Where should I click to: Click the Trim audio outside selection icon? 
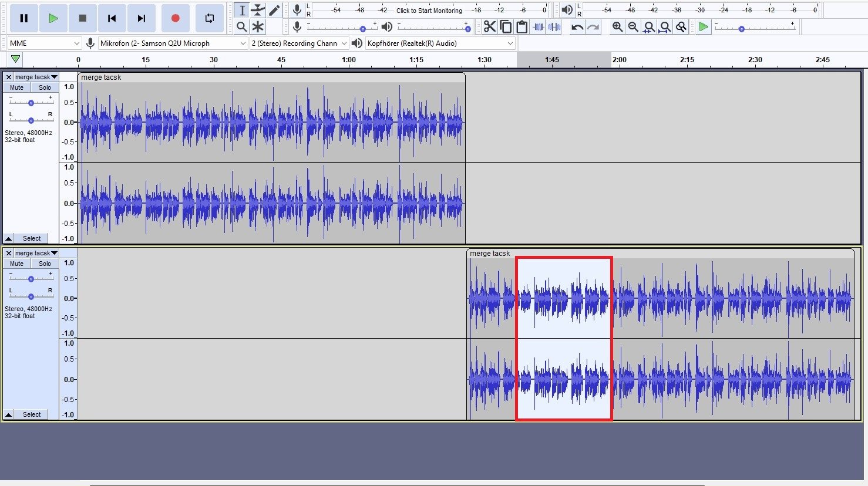tap(538, 27)
